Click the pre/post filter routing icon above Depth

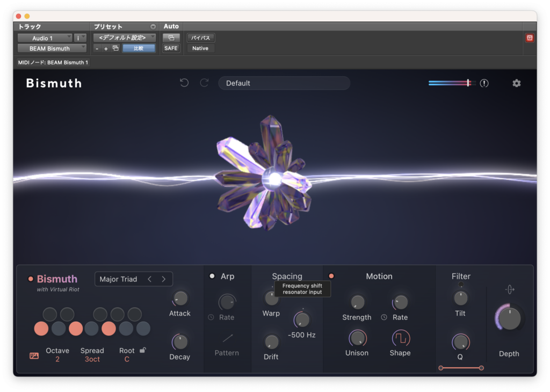510,289
